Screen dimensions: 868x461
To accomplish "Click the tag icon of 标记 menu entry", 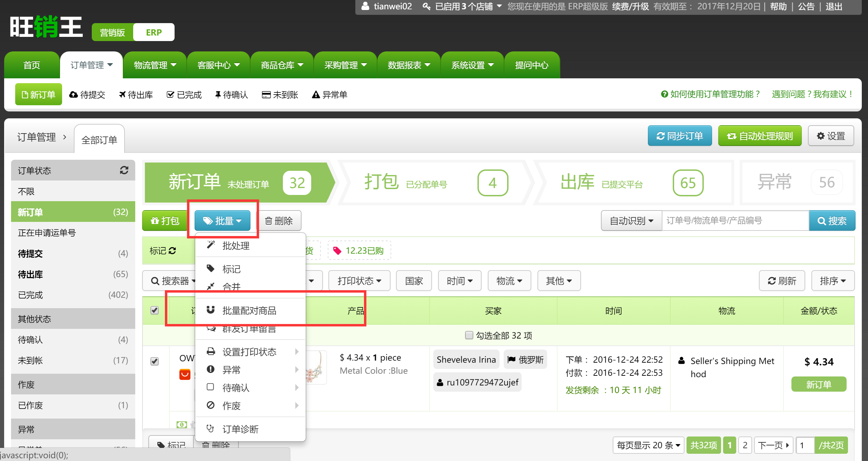I will coord(210,268).
